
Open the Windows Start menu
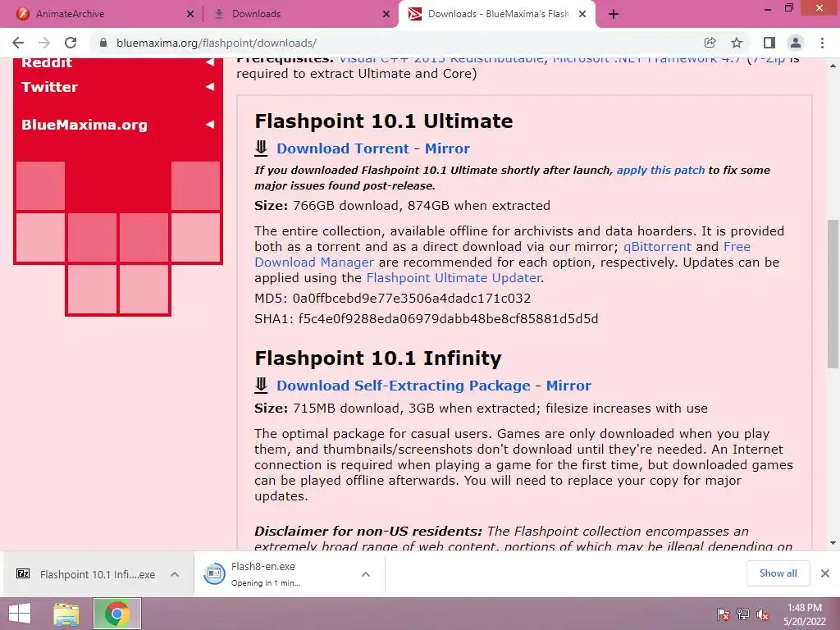click(x=20, y=614)
